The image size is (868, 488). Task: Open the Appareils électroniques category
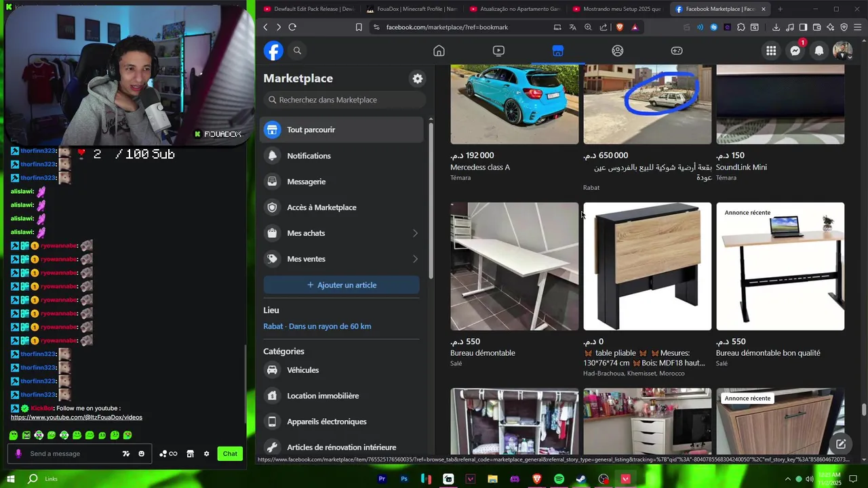[342, 422]
